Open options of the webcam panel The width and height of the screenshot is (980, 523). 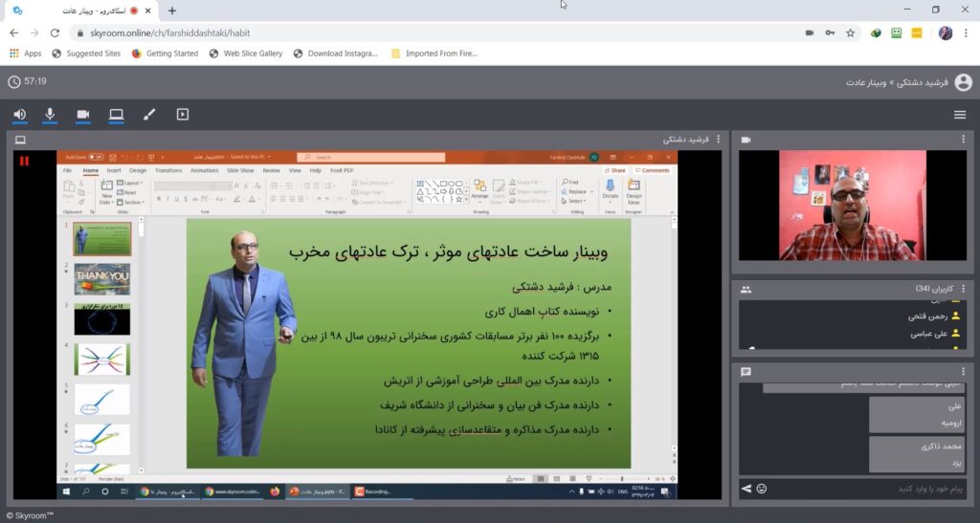963,140
